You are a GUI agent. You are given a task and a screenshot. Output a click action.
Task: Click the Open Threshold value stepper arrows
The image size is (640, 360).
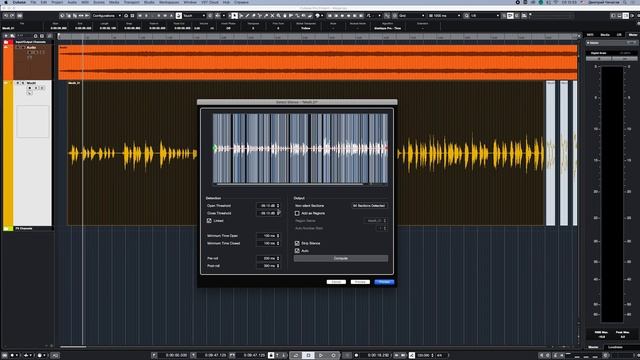coord(278,206)
